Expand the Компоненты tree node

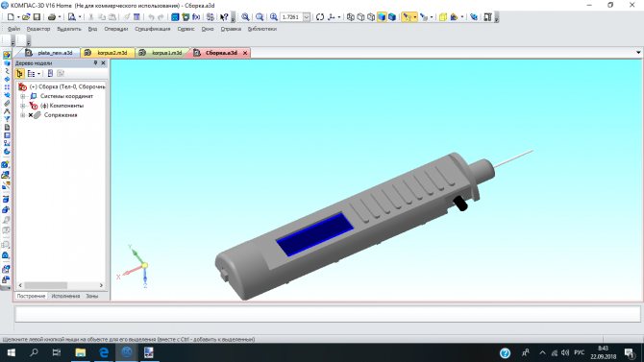[x=23, y=106]
